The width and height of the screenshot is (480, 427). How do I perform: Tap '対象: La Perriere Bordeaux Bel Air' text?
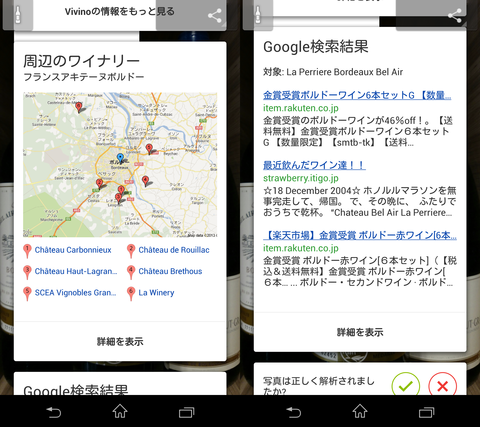click(333, 72)
